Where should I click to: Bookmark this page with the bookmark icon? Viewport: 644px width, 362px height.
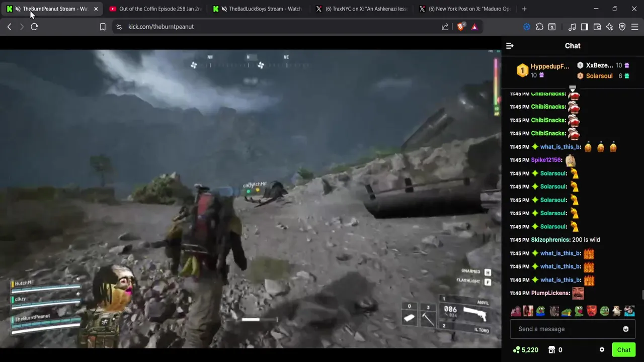pyautogui.click(x=103, y=27)
